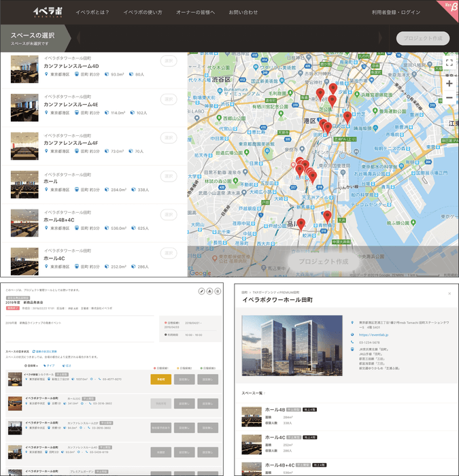Toggle 選択 button for ホール4B+4C
The image size is (459, 476).
(168, 215)
